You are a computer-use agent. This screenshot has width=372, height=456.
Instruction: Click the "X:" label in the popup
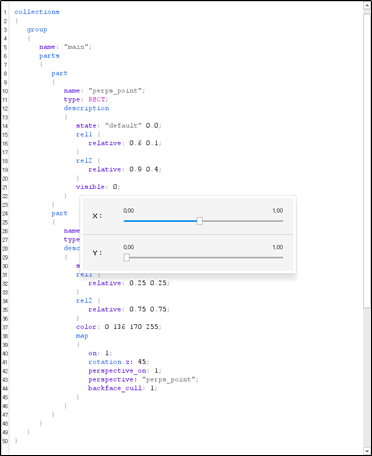tap(97, 216)
